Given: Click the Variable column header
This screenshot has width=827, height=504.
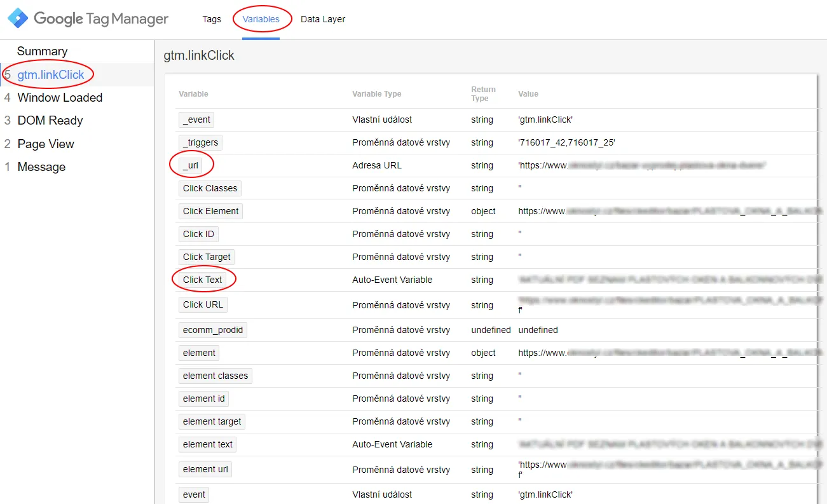Looking at the screenshot, I should tap(193, 94).
